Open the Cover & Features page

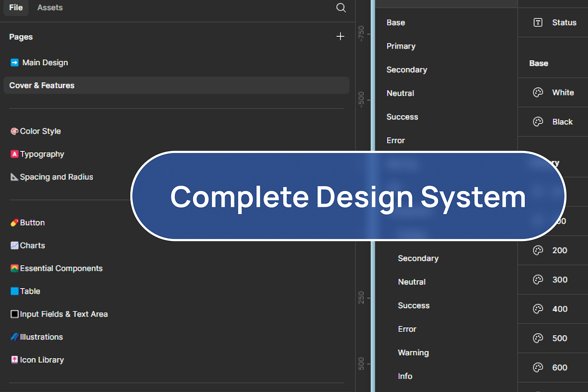click(176, 85)
